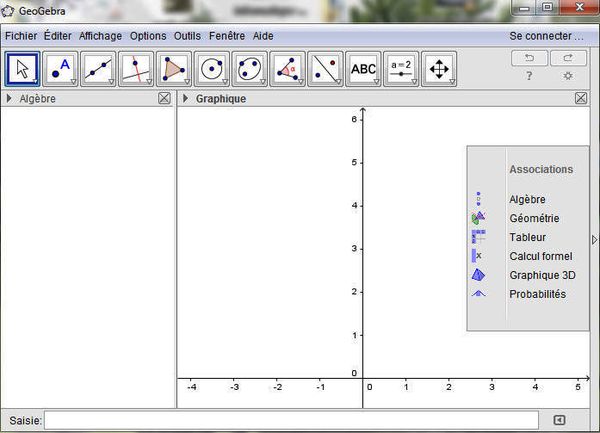
Task: Select the Move graphics view tool
Action: click(439, 69)
